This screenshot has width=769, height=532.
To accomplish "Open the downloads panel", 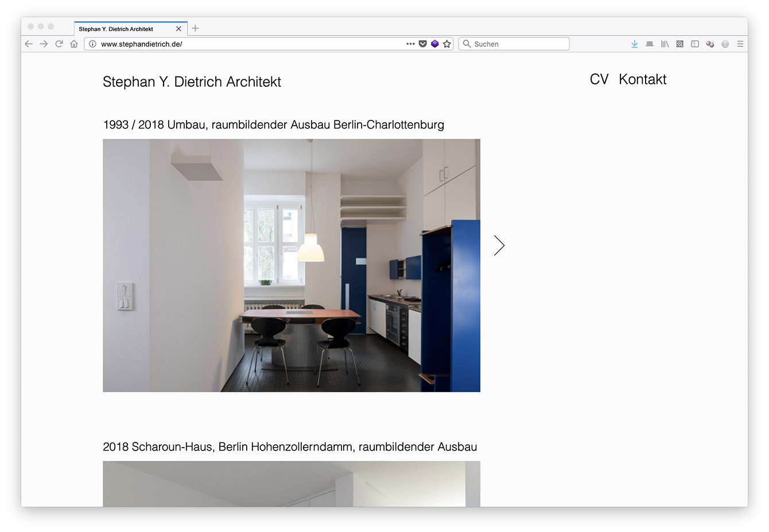I will [x=634, y=44].
